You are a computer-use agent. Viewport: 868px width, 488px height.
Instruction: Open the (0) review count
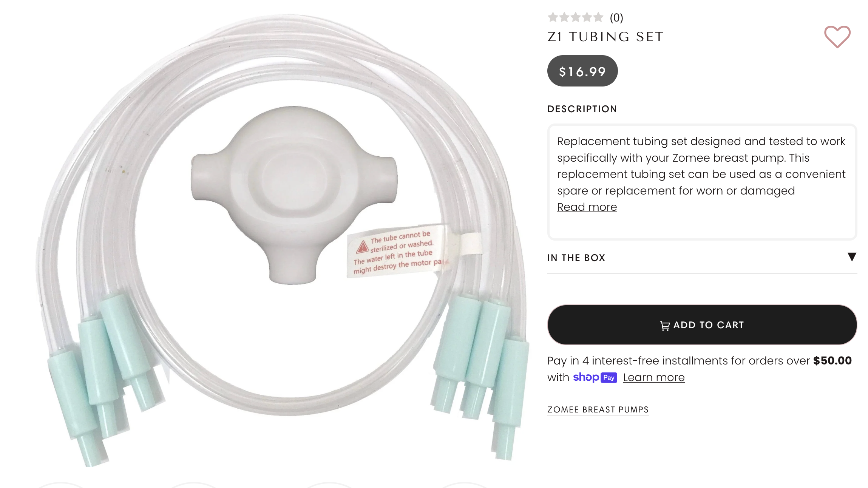(x=616, y=17)
